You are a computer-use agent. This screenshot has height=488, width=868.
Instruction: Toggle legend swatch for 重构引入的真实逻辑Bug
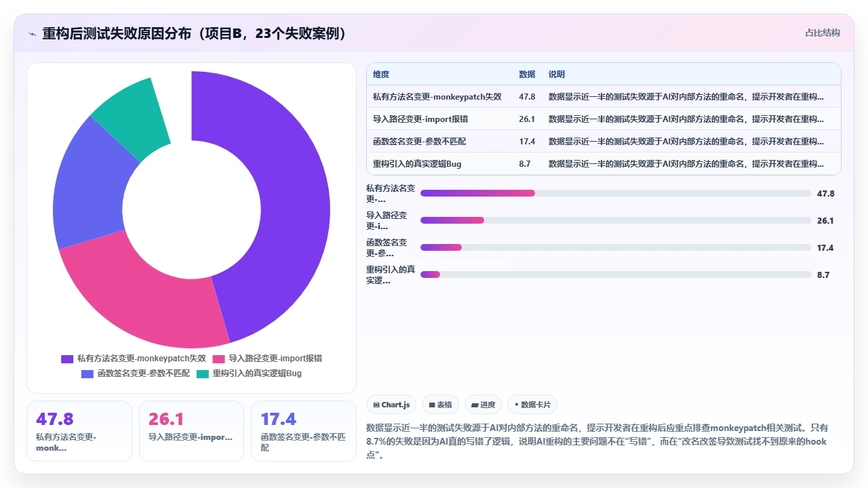202,373
